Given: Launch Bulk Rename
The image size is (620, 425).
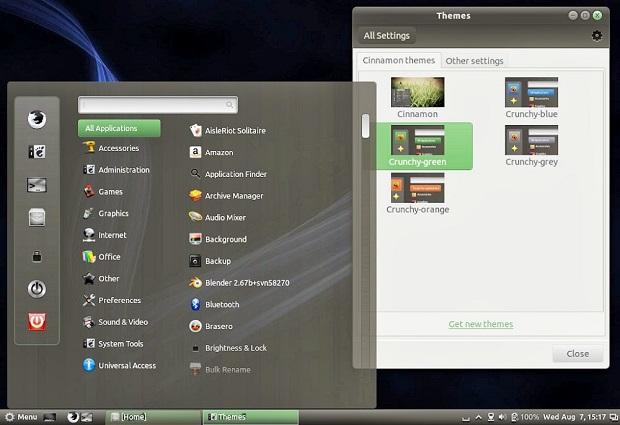Looking at the screenshot, I should coord(220,370).
